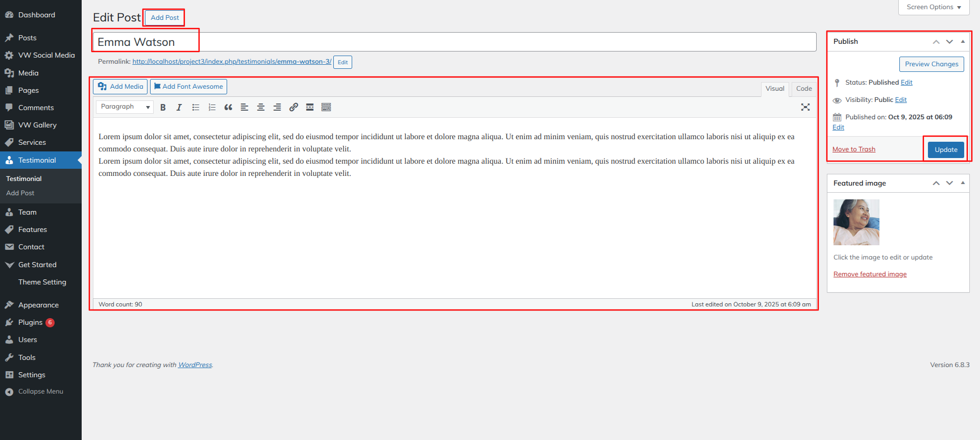
Task: Center align the paragraph text
Action: point(261,107)
